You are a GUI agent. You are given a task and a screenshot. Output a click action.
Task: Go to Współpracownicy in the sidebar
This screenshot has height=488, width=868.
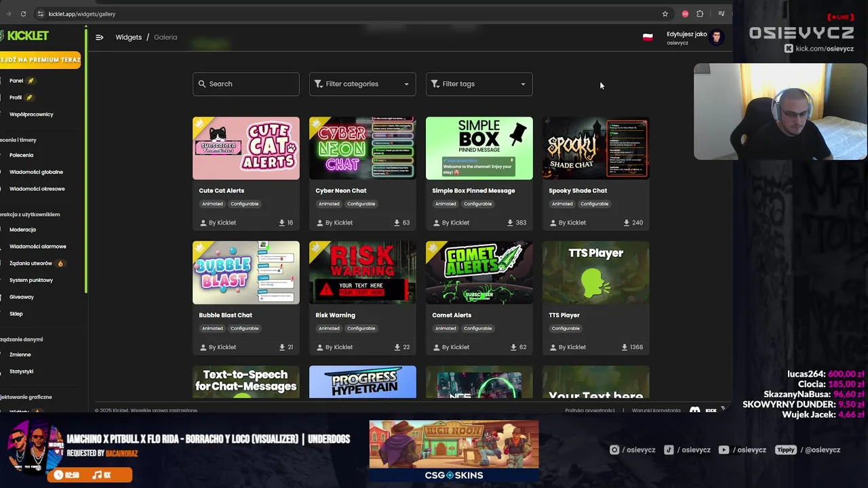tap(31, 115)
